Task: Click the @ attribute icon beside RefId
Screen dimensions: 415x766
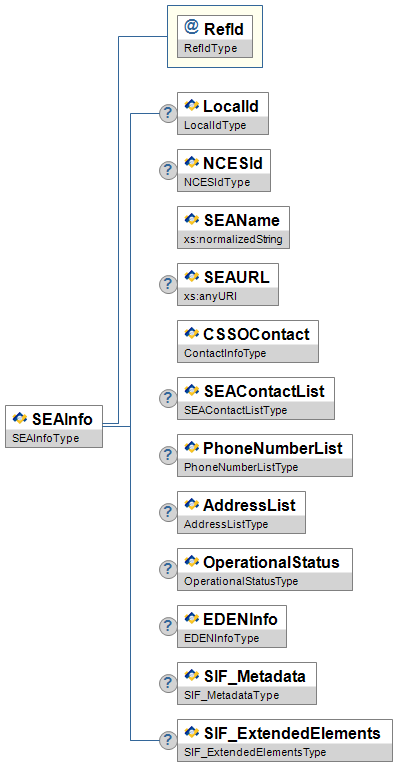Action: [191, 27]
